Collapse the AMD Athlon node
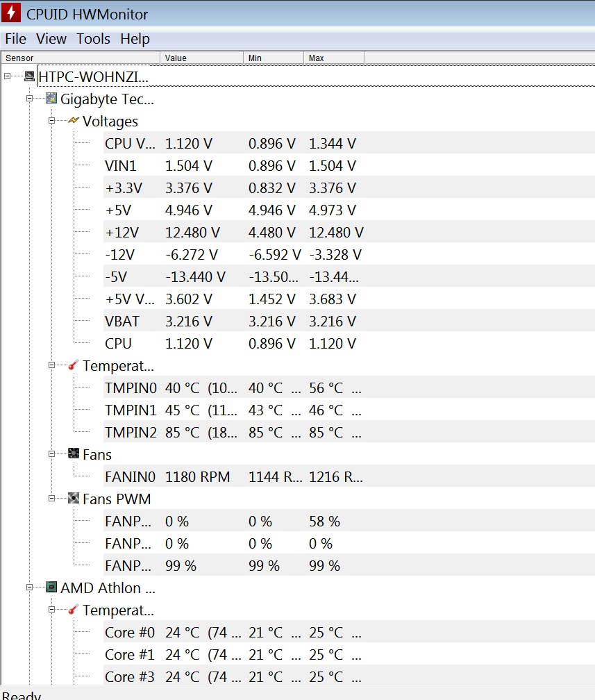This screenshot has height=700, width=595. click(29, 587)
